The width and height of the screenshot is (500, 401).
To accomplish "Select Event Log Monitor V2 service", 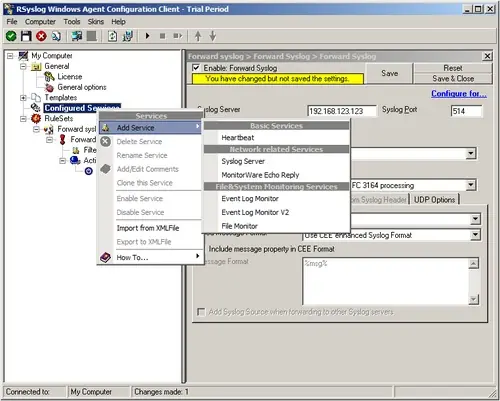I will pyautogui.click(x=277, y=212).
